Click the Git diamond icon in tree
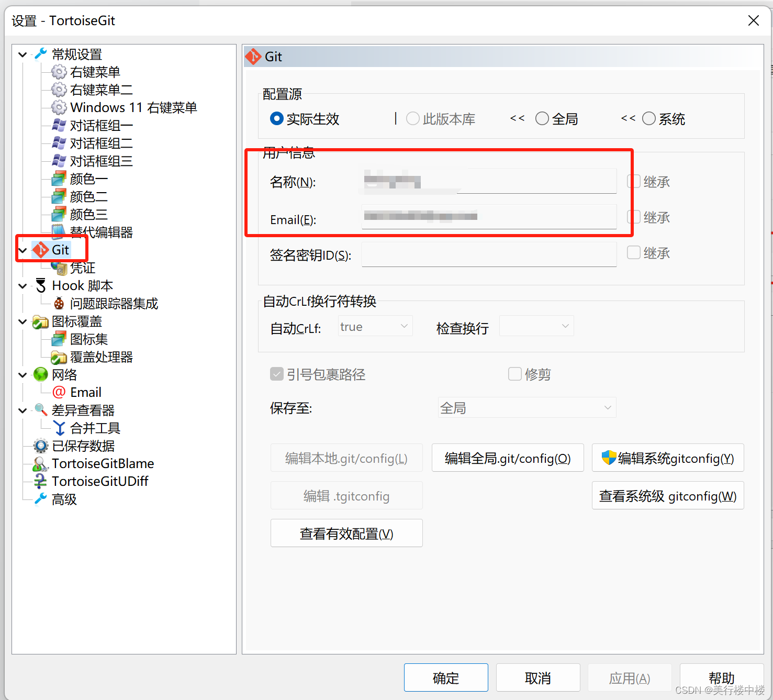The image size is (773, 700). point(41,250)
